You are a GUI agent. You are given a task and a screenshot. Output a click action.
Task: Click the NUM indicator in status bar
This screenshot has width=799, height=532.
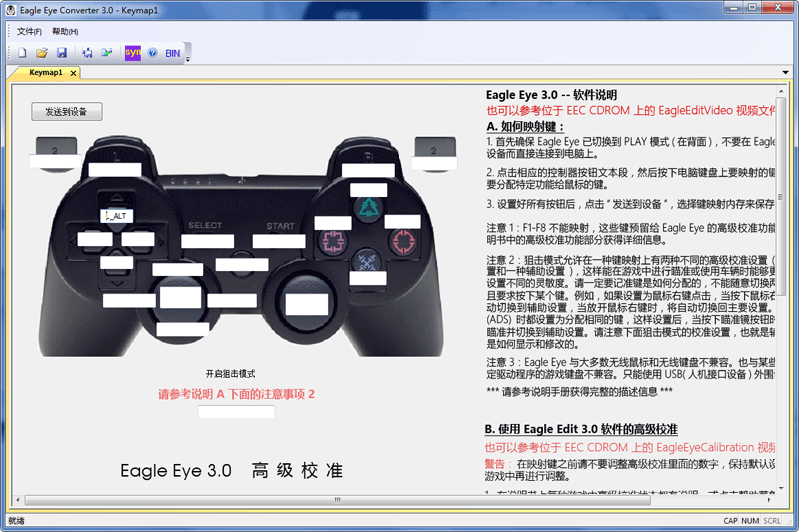(750, 521)
